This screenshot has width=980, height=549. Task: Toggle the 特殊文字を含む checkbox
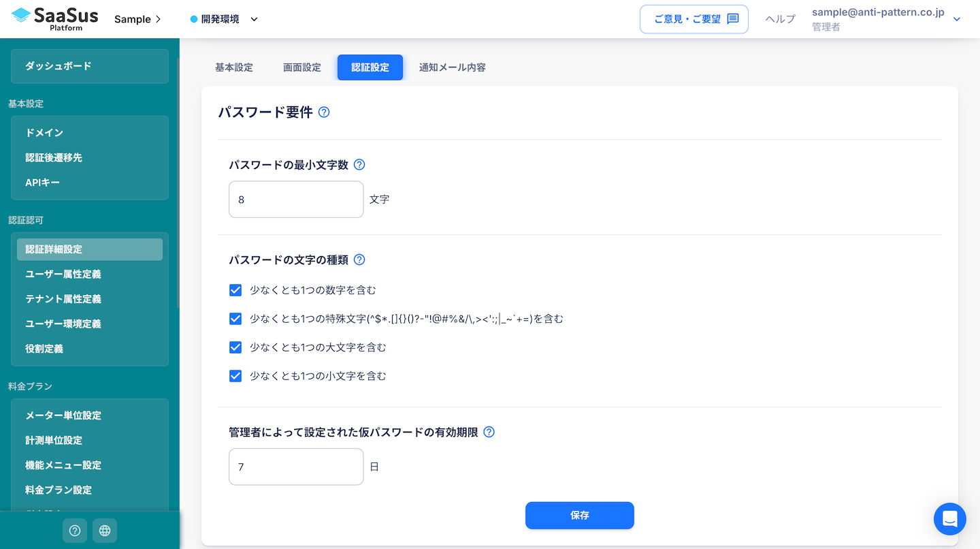point(235,319)
